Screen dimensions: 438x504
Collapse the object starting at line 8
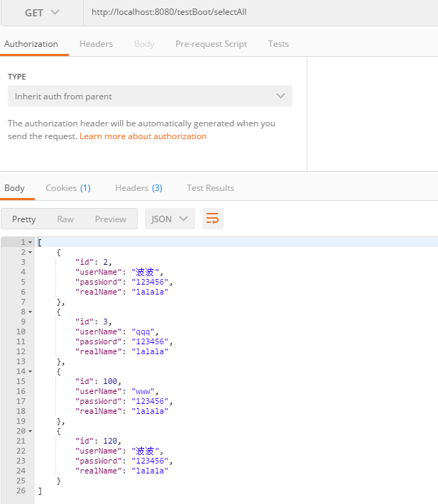(30, 312)
